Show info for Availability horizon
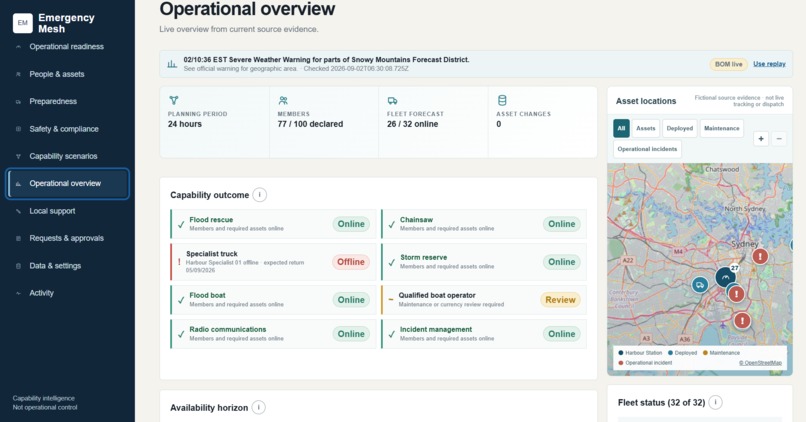 click(x=259, y=408)
